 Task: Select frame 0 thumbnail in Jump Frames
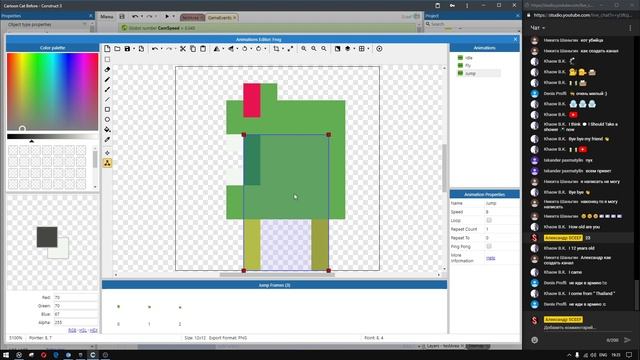click(x=118, y=307)
